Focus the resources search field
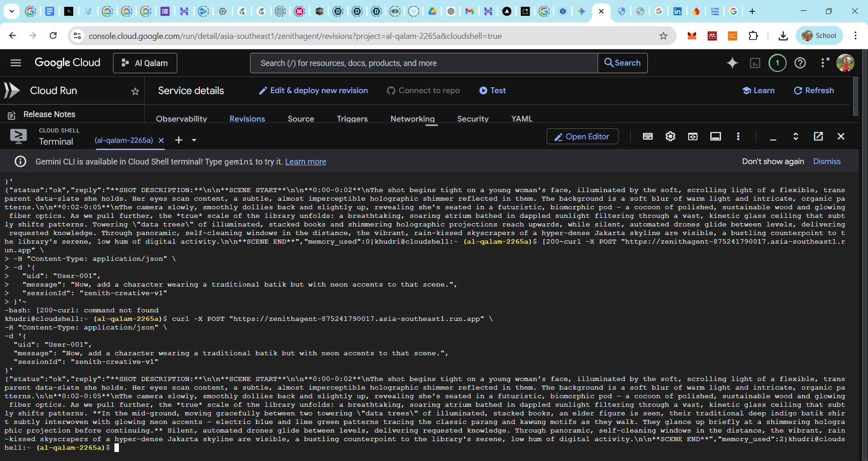The height and width of the screenshot is (461, 868). (x=424, y=63)
